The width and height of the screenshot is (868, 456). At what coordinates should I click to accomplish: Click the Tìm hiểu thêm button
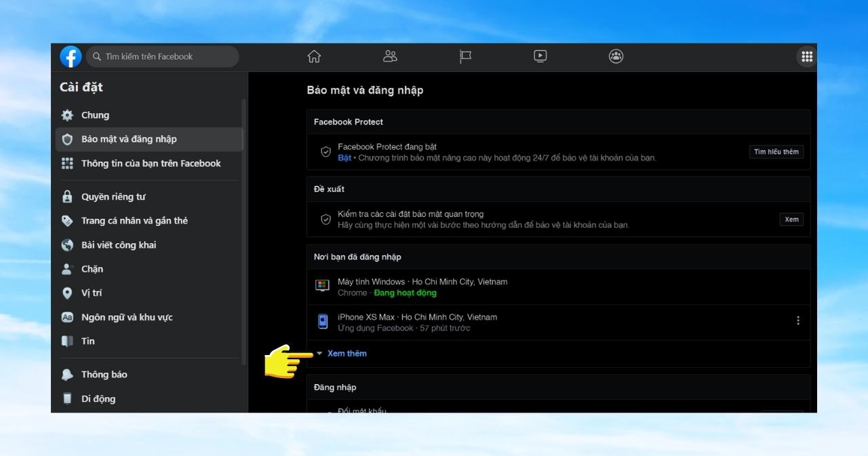click(x=776, y=152)
